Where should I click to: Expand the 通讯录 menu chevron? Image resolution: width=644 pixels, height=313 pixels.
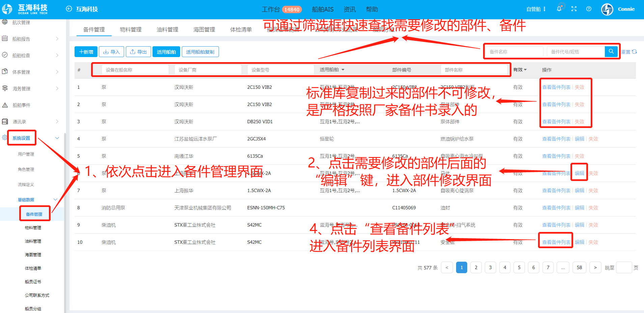(x=57, y=122)
